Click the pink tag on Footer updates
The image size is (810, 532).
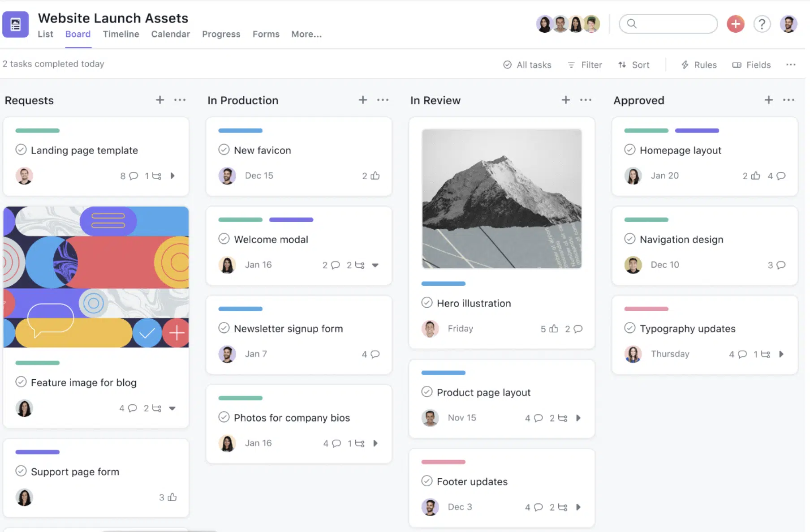[443, 462]
